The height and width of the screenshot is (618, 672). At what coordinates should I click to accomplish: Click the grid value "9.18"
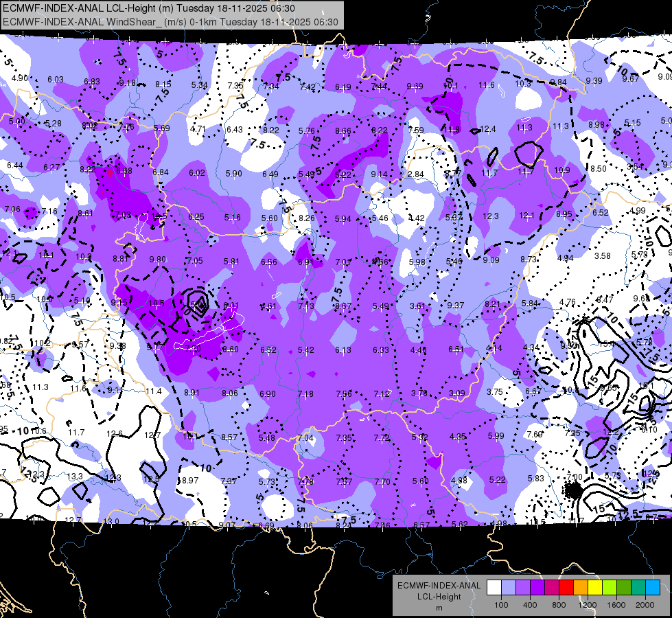click(x=127, y=83)
